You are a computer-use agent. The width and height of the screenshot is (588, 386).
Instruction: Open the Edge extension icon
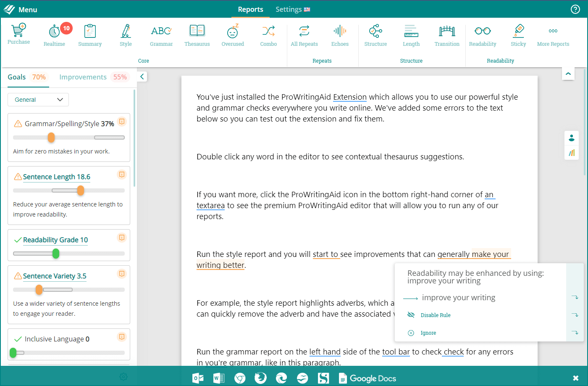click(281, 378)
